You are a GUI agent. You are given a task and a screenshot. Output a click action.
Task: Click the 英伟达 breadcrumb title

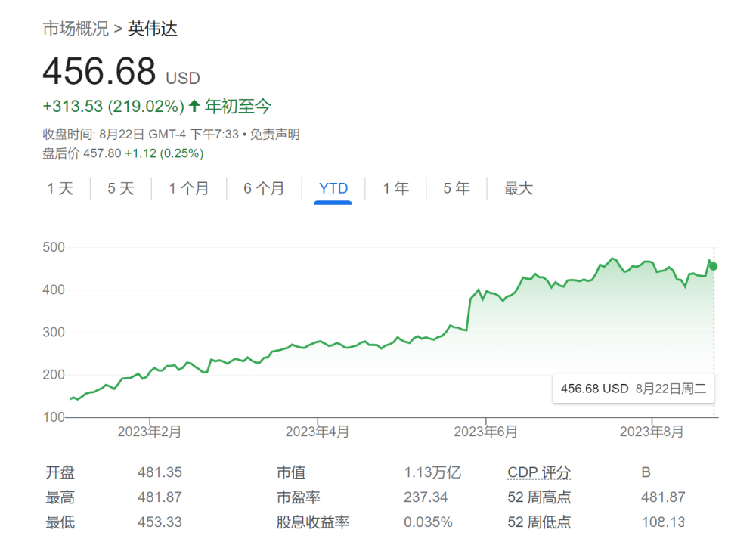pos(153,29)
